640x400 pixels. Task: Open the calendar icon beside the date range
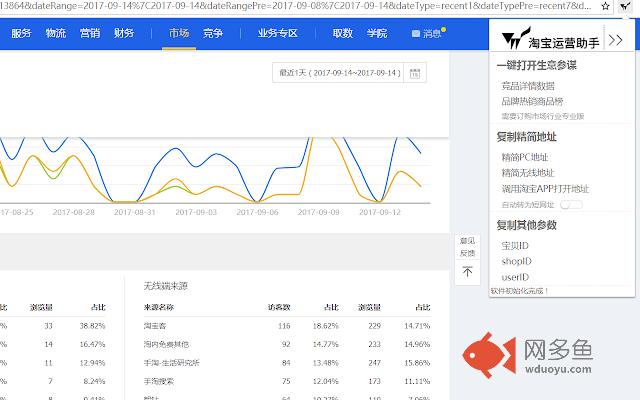pos(415,73)
